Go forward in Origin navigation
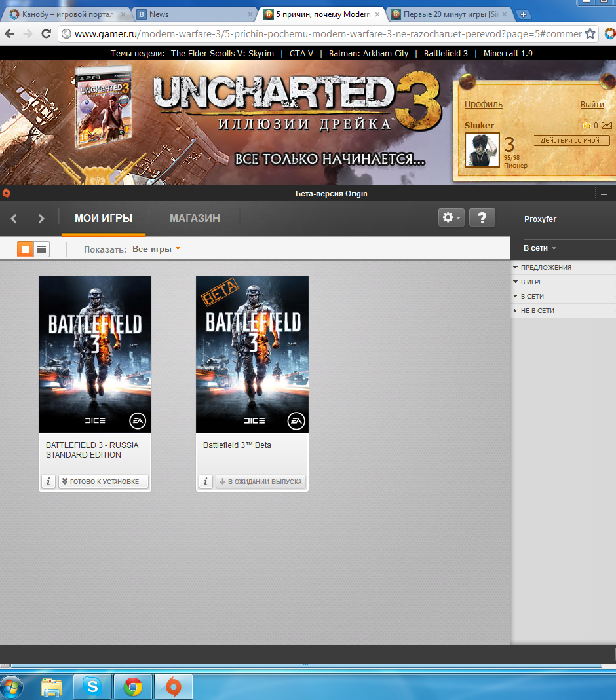 click(x=41, y=218)
